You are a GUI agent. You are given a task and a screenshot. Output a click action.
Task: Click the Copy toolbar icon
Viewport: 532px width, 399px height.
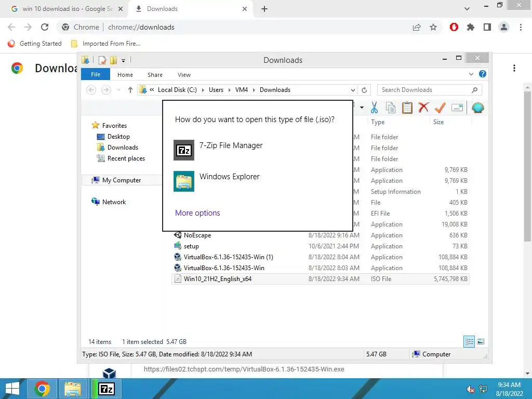click(391, 108)
